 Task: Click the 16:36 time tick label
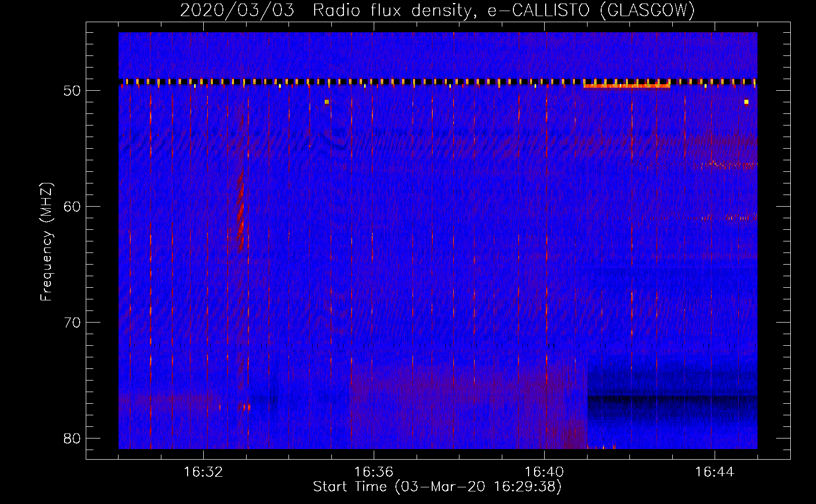pos(374,472)
